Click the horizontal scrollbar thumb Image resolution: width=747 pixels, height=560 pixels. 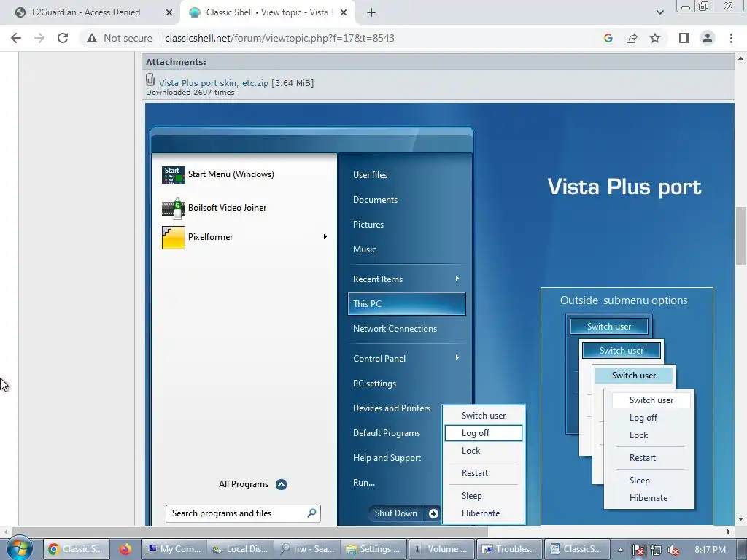tap(249, 531)
